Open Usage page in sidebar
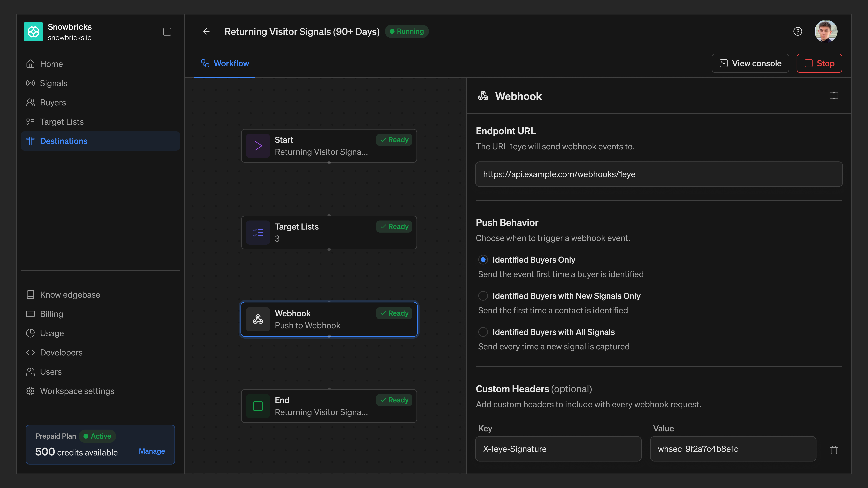Image resolution: width=868 pixels, height=488 pixels. click(x=100, y=333)
